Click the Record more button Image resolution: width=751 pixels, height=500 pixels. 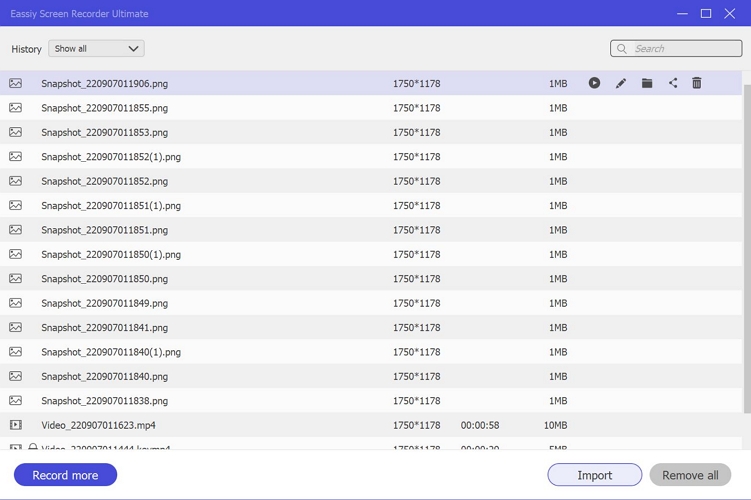coord(65,475)
